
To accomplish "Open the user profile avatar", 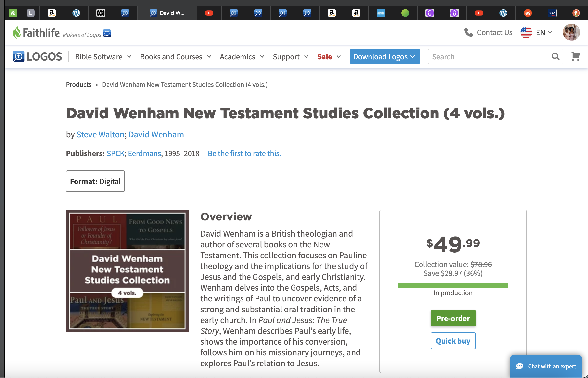I will 571,32.
